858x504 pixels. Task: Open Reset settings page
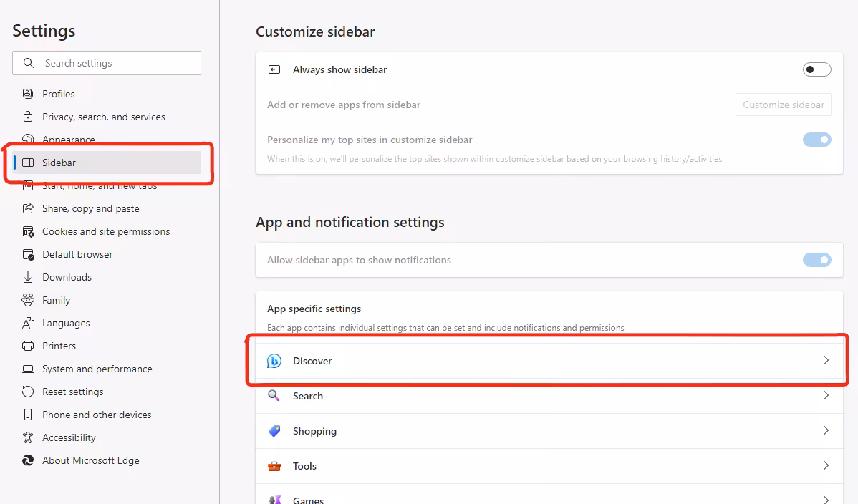[107, 392]
